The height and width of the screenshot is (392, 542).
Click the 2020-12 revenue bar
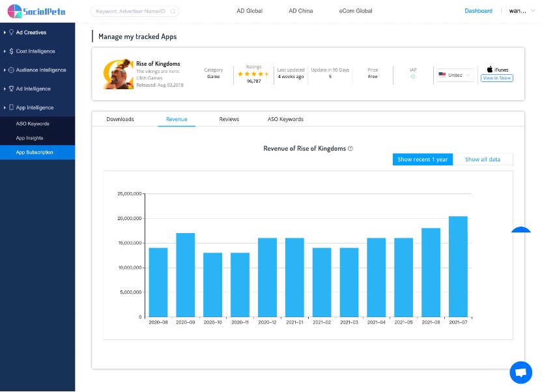click(267, 277)
